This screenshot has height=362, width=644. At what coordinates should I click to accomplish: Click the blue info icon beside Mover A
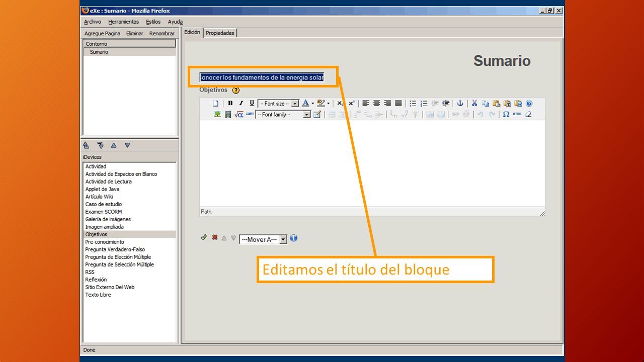[x=294, y=238]
